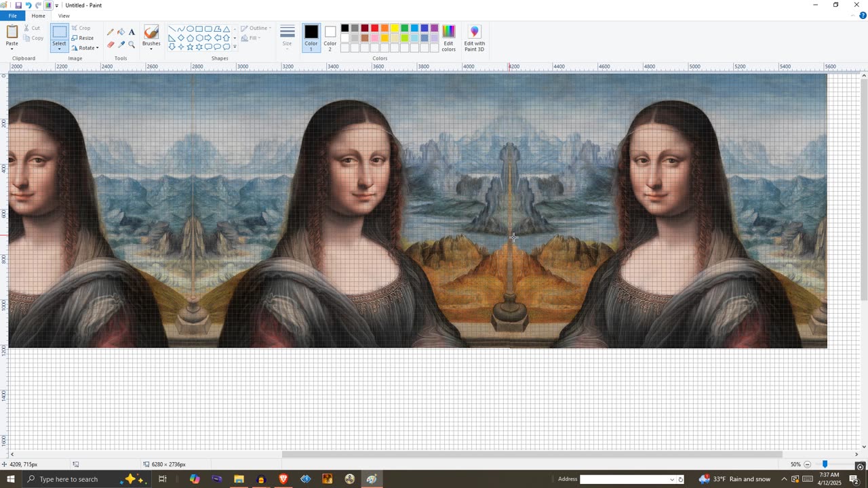Image resolution: width=868 pixels, height=488 pixels.
Task: Click zoom out minus button
Action: pos(807,464)
